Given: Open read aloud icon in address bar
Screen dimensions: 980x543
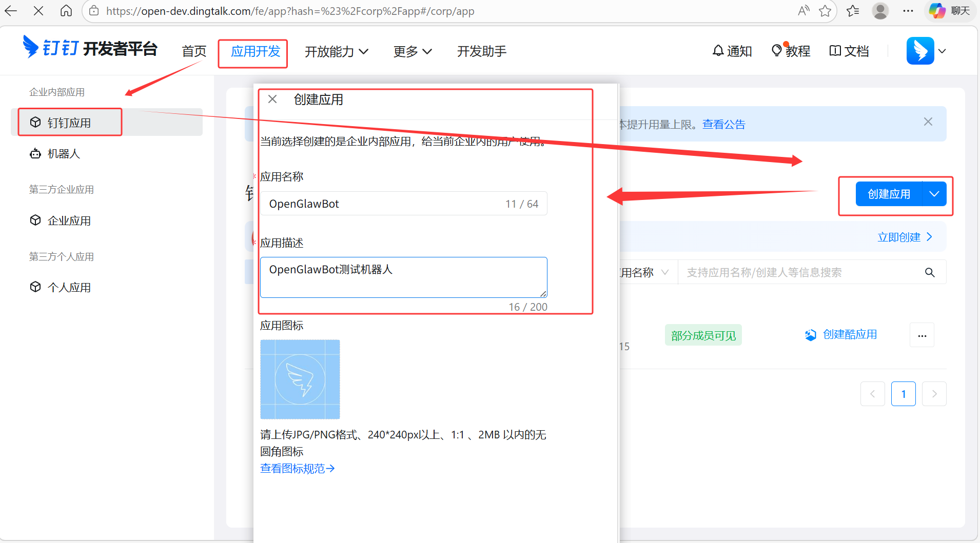Looking at the screenshot, I should pyautogui.click(x=803, y=11).
